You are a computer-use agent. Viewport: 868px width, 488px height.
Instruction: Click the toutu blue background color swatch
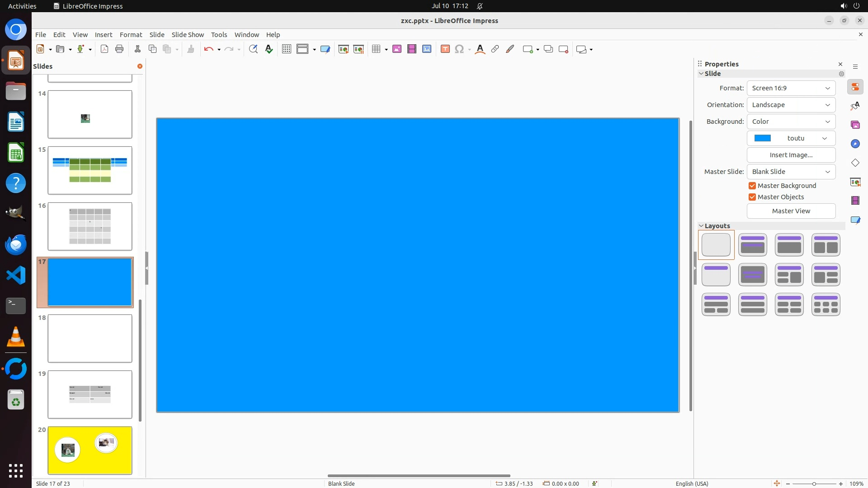tap(763, 138)
